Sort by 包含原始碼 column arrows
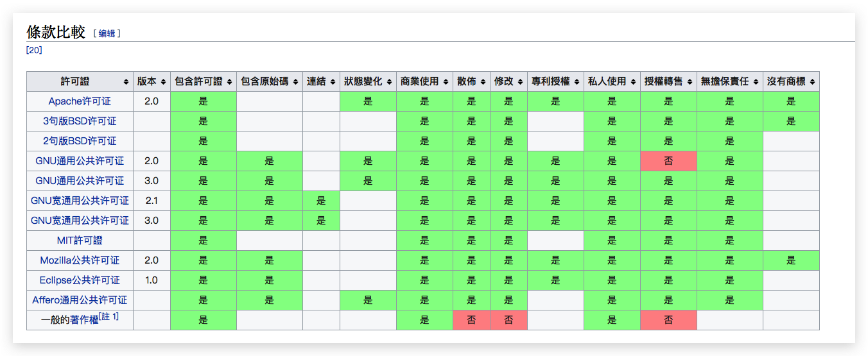 coord(295,82)
